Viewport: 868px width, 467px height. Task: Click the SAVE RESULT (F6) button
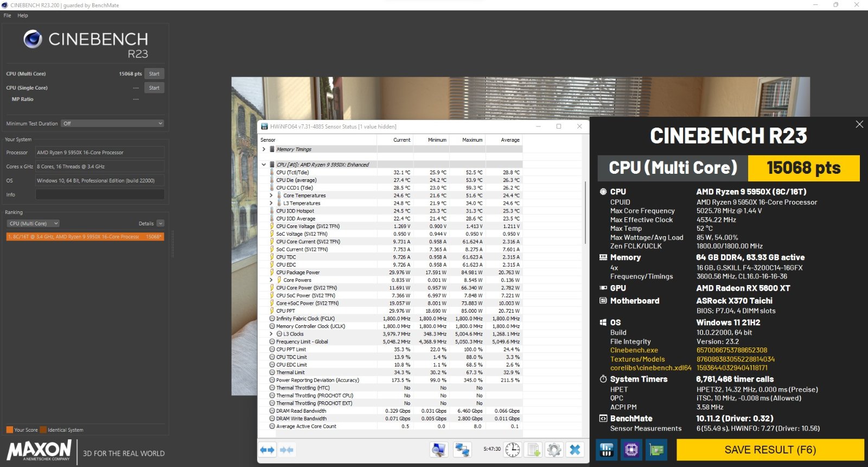point(770,450)
